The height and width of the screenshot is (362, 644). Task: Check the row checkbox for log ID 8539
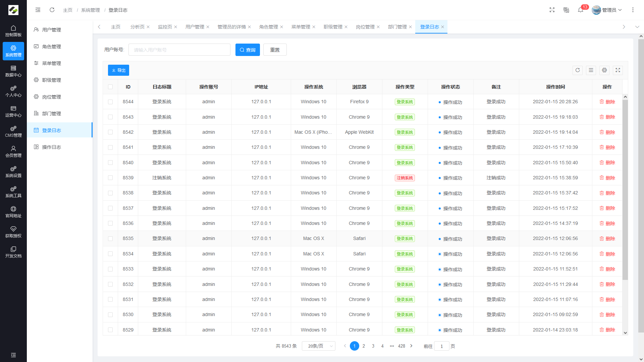pyautogui.click(x=110, y=178)
